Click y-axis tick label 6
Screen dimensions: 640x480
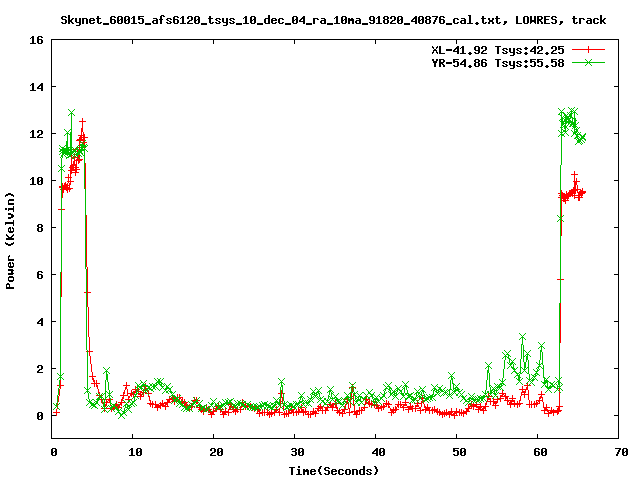pyautogui.click(x=40, y=275)
